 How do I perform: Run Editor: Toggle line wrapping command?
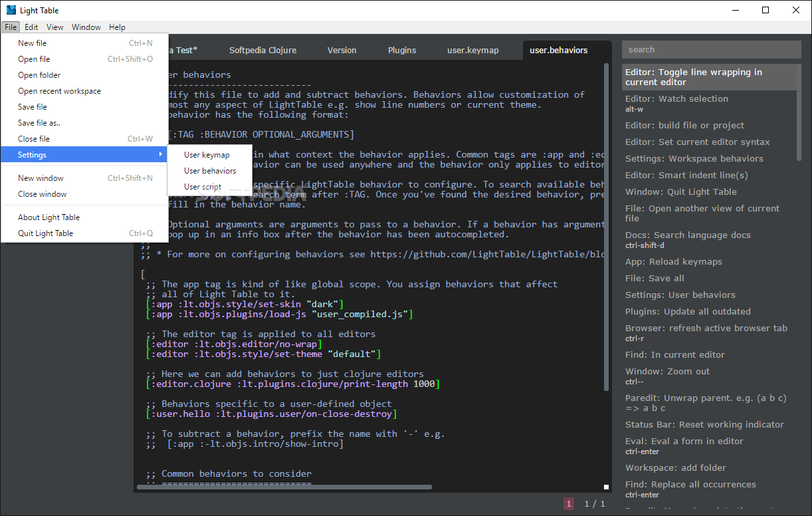point(710,77)
